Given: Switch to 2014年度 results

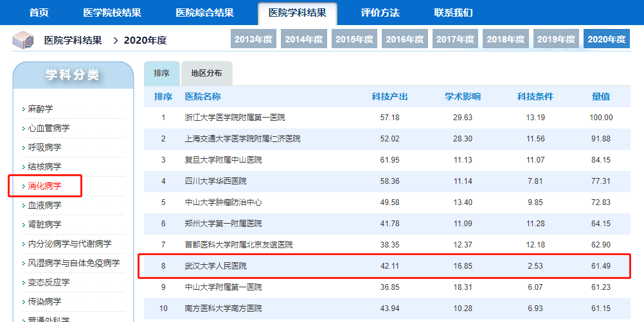Looking at the screenshot, I should click(304, 39).
